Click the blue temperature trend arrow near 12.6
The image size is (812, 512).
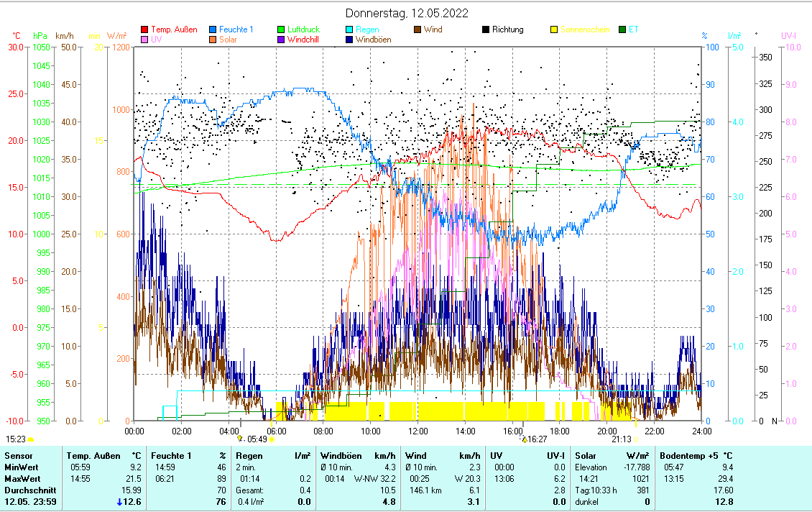pyautogui.click(x=119, y=502)
